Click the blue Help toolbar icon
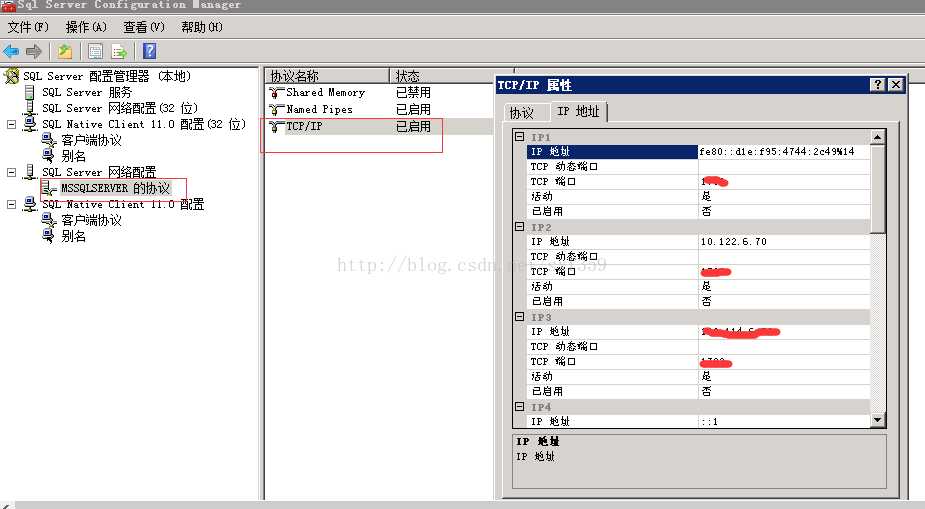The image size is (925, 509). (150, 51)
